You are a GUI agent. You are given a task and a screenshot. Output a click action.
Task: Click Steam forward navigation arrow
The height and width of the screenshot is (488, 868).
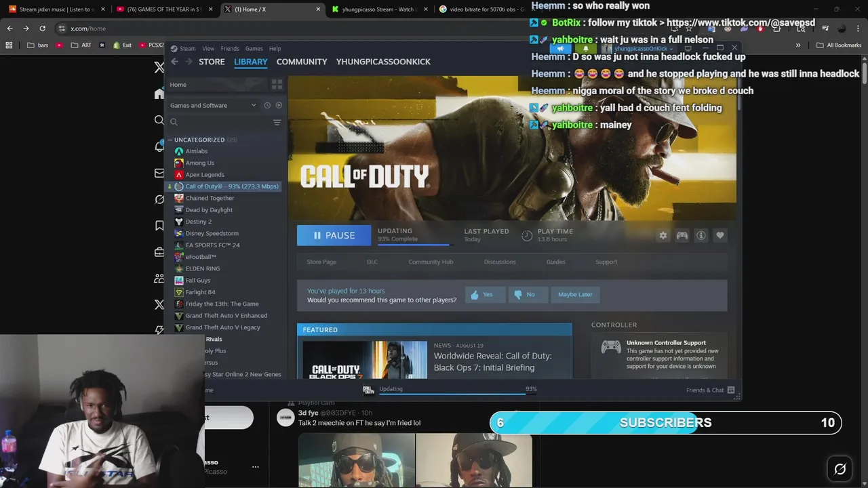(x=189, y=62)
